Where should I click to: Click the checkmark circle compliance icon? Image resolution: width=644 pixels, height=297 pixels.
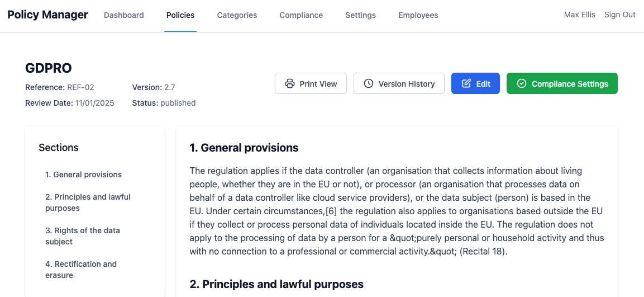coord(522,84)
